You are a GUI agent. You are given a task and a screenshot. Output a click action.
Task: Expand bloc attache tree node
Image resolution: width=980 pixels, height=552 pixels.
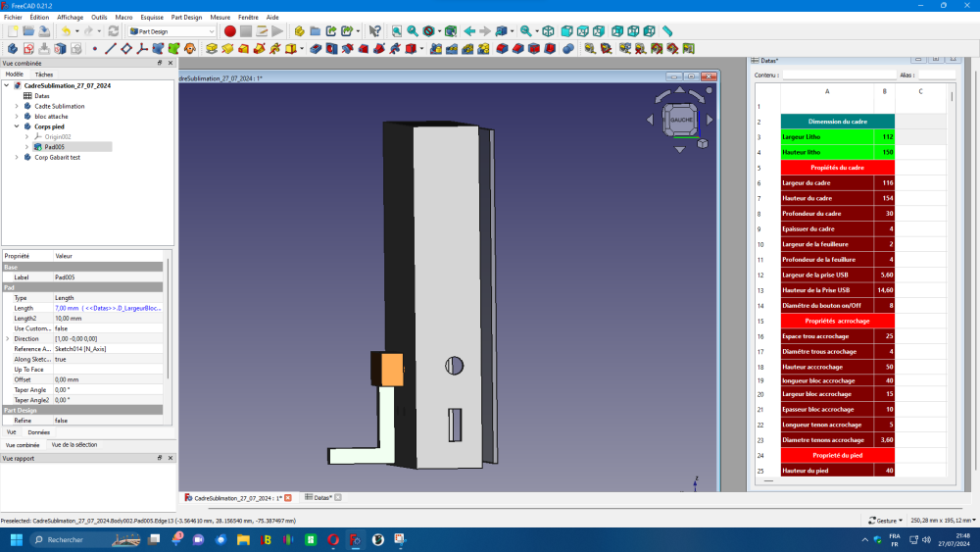[17, 117]
